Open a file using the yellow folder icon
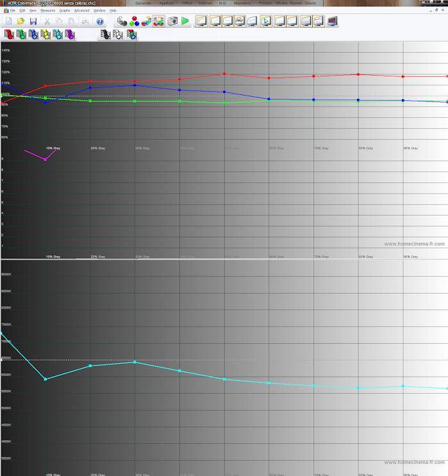This screenshot has width=448, height=476. [21, 21]
